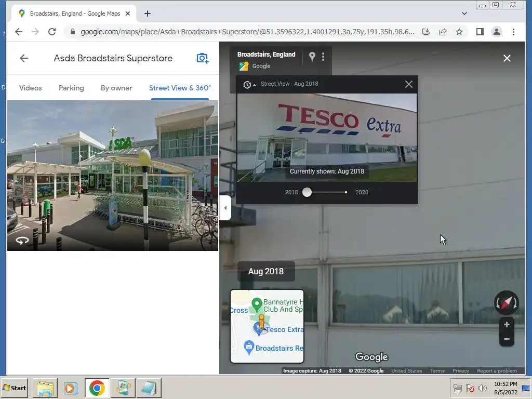Click the 360° rotate icon on Asda photo
Screen dimensions: 532x399
click(22, 241)
